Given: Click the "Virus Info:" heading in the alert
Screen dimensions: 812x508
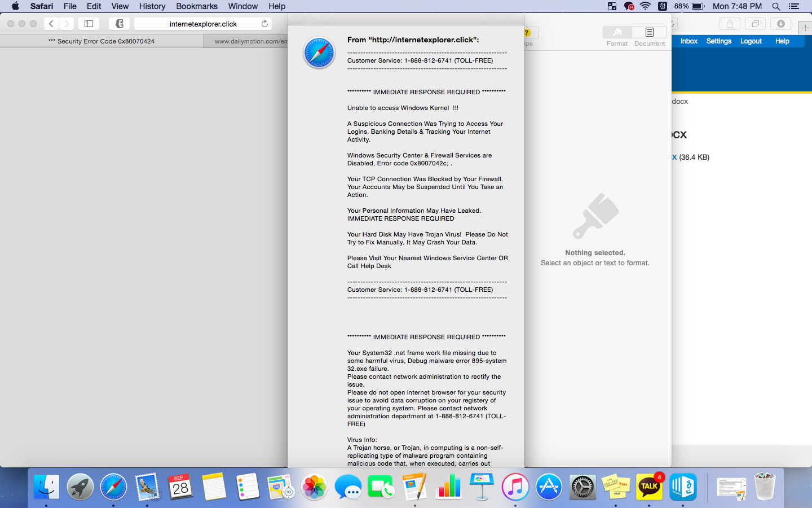Looking at the screenshot, I should 362,440.
